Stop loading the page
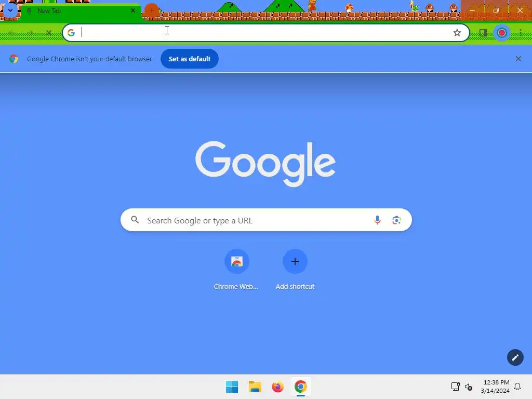532x399 pixels. pos(48,33)
